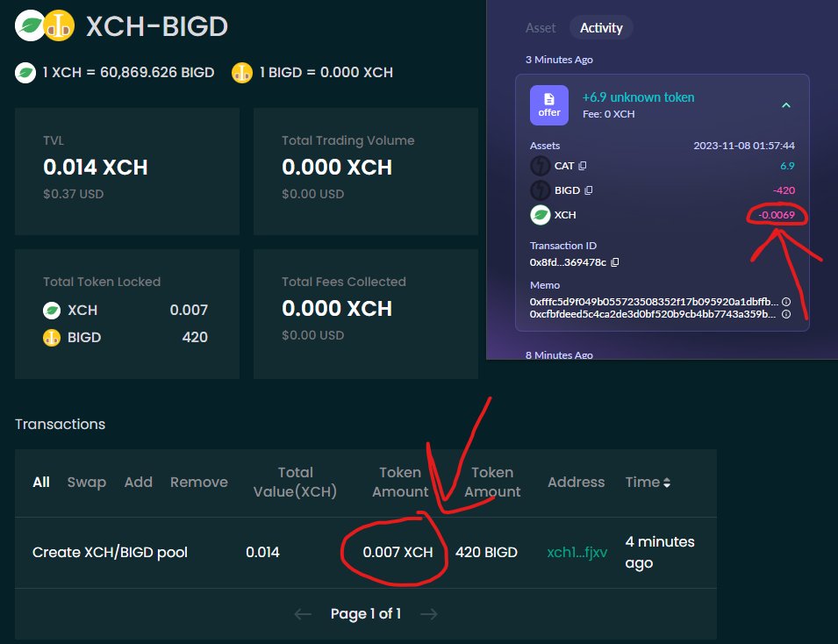Filter transactions by Add
This screenshot has height=644, width=838.
coord(139,482)
